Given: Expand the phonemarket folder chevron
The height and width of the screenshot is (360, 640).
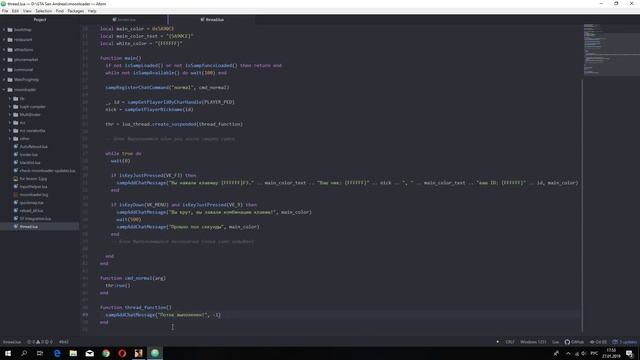Looking at the screenshot, I should [4, 60].
